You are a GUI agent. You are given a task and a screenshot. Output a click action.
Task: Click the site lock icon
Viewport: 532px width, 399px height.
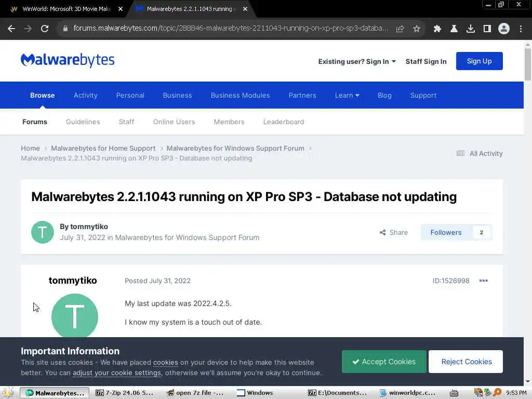coord(65,29)
